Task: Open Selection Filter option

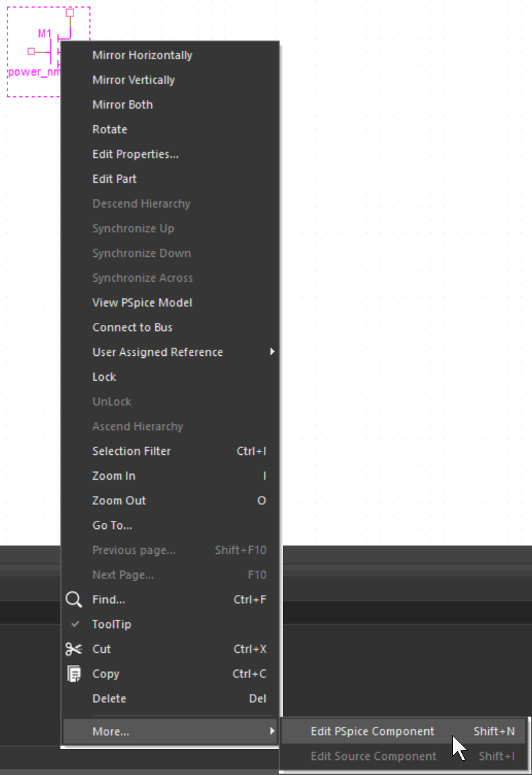Action: [131, 451]
